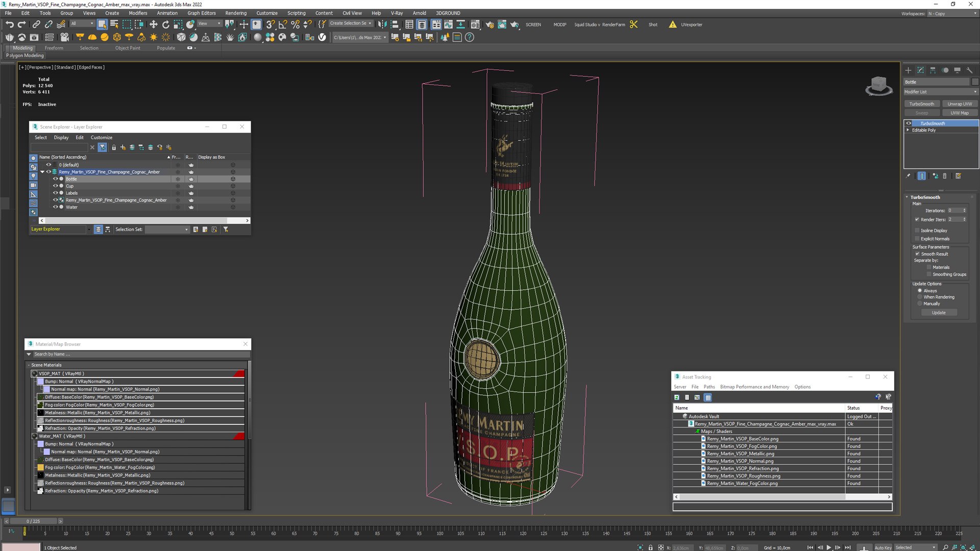Viewport: 980px width, 551px height.
Task: Toggle the Percent Snap icon
Action: point(295,24)
